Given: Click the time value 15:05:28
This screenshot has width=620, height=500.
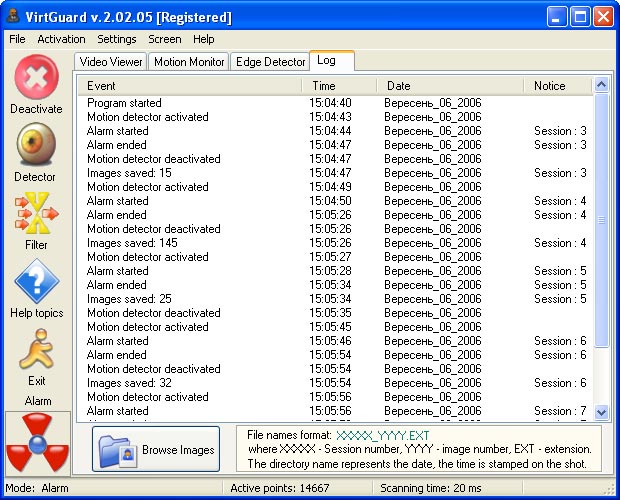Looking at the screenshot, I should (x=330, y=271).
